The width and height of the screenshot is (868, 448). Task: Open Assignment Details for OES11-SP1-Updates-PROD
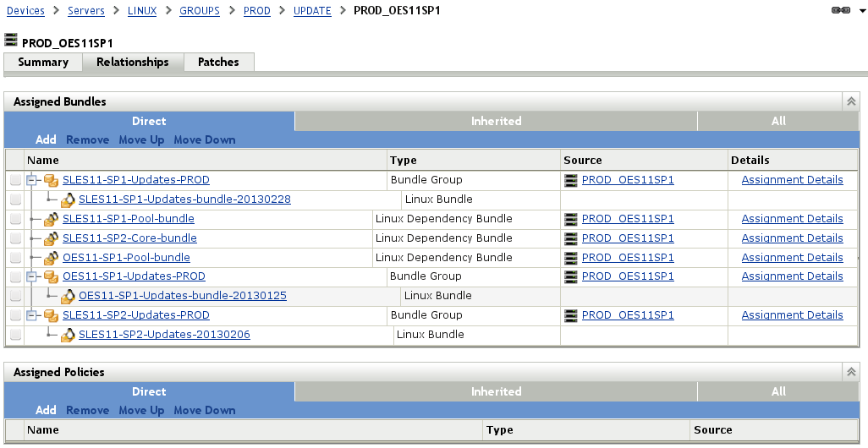point(792,276)
